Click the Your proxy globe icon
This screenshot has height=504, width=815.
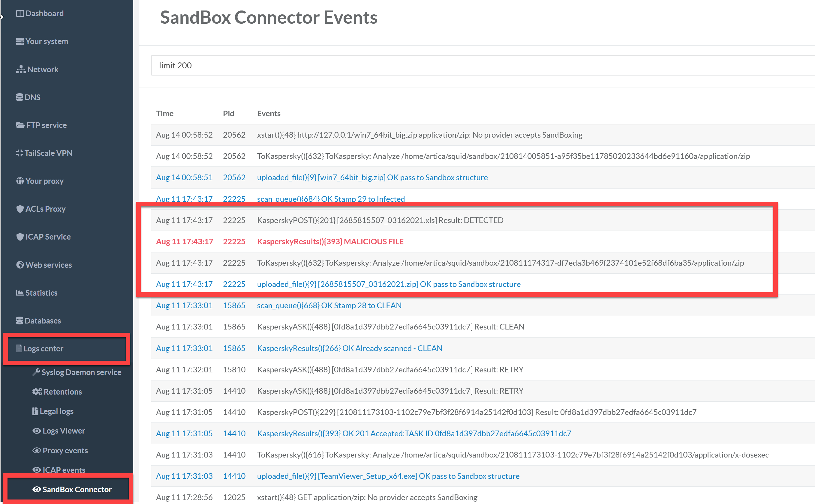coord(20,181)
